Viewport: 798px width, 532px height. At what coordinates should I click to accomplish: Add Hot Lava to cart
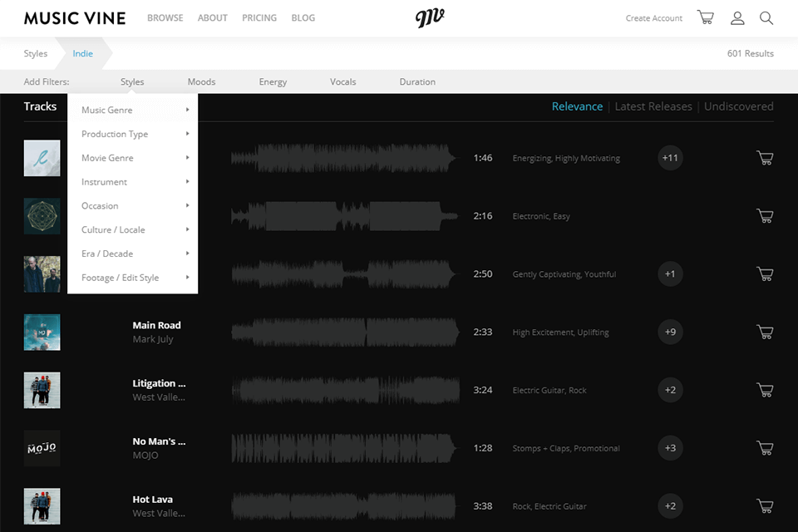[x=765, y=506]
